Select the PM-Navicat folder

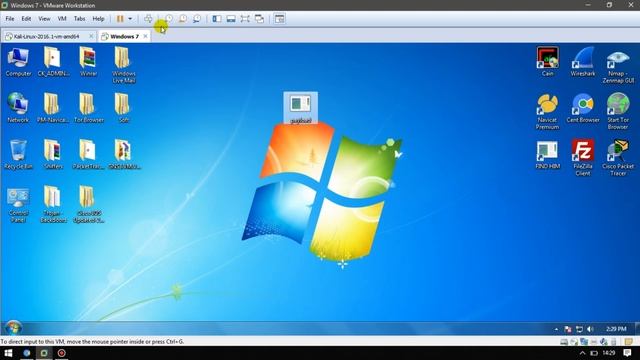[x=52, y=108]
